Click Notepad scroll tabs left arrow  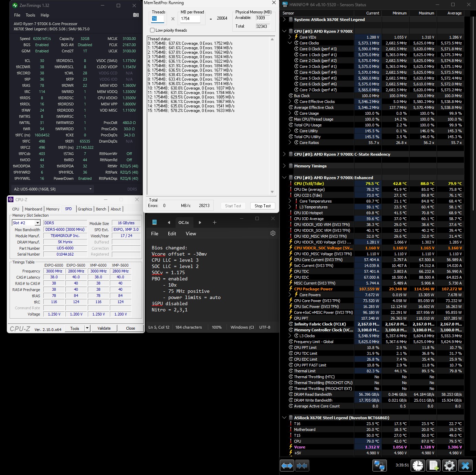click(x=169, y=223)
